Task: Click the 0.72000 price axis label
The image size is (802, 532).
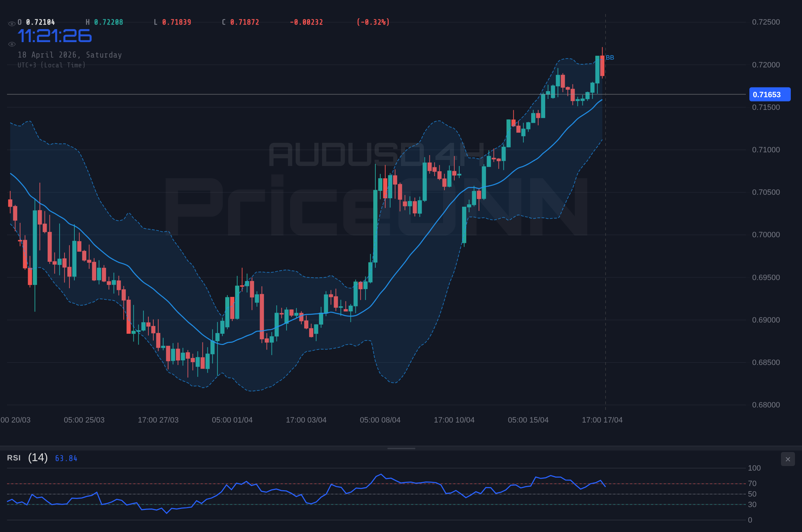Action: 766,65
